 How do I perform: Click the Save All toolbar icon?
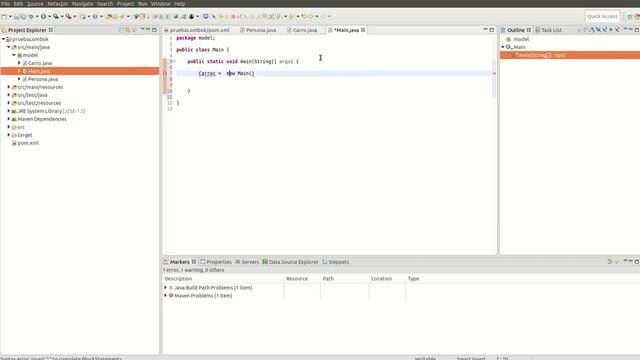(23, 16)
